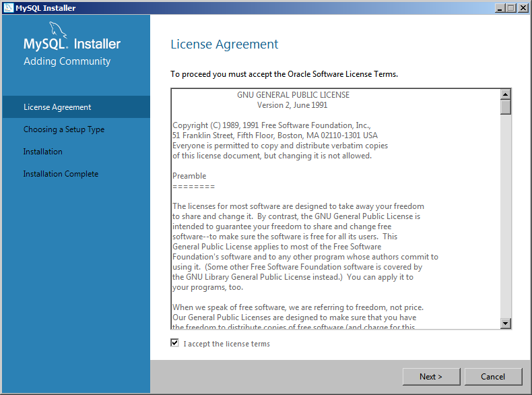Click the Next > button
Viewport: 532px width, 395px height.
[431, 377]
